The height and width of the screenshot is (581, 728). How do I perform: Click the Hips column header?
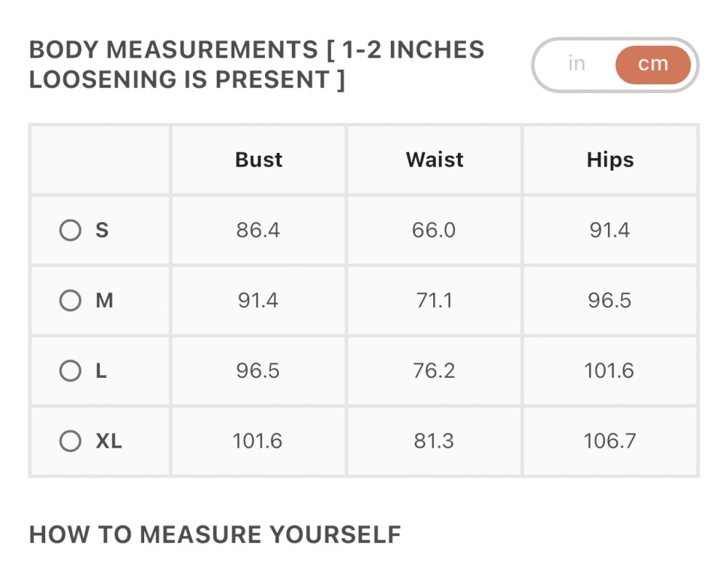pos(610,159)
